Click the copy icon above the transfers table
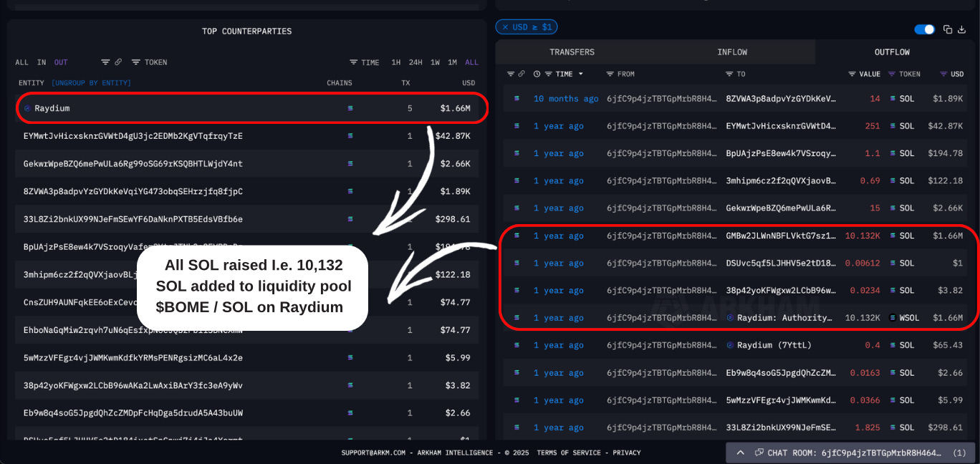This screenshot has width=980, height=464. pos(948,29)
